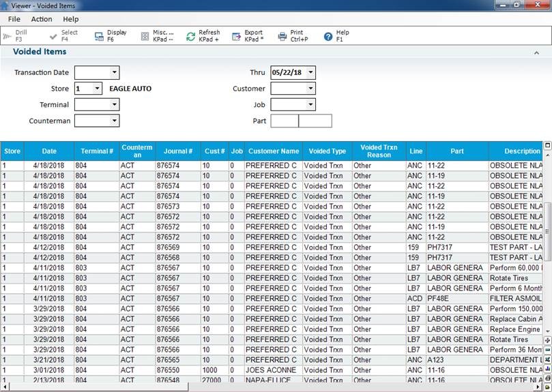This screenshot has width=552, height=392.
Task: Click the PF48E part cell
Action: click(x=457, y=299)
